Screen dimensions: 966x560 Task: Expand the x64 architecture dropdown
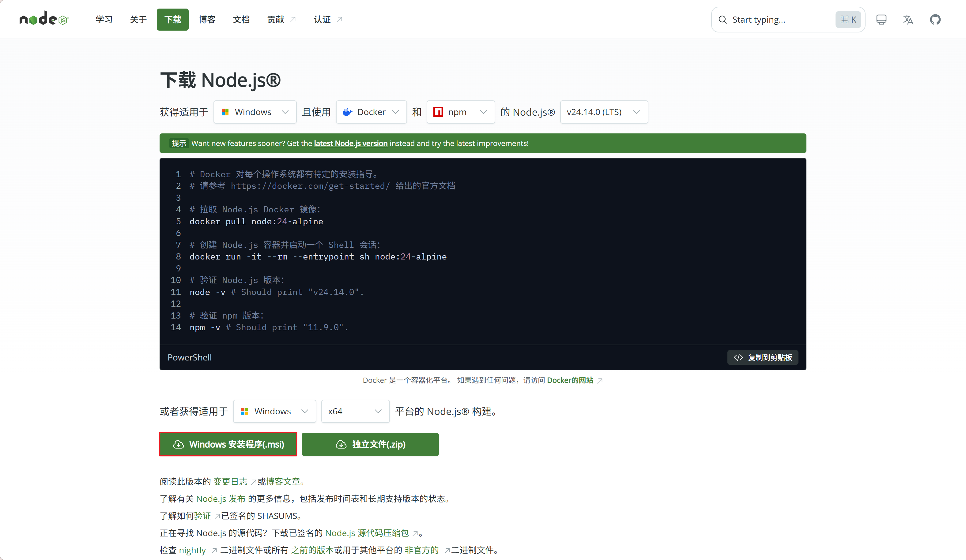(x=355, y=411)
